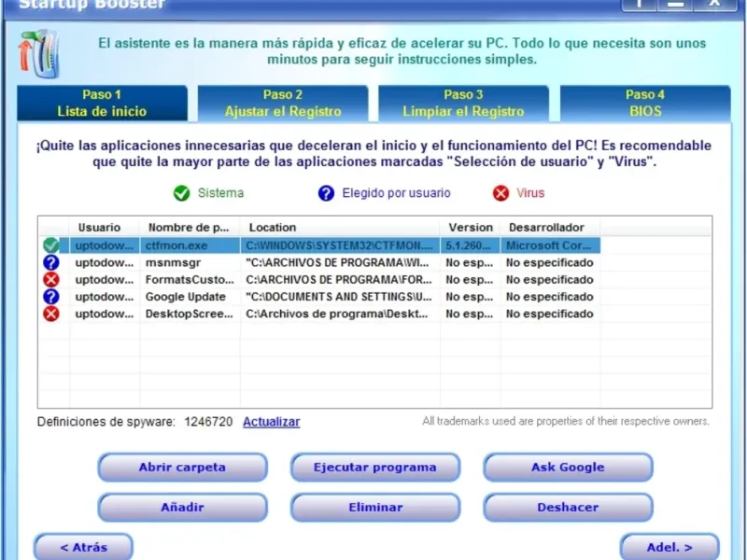Sort by the Usuario column header
Screen dimensions: 747x560
click(x=105, y=227)
